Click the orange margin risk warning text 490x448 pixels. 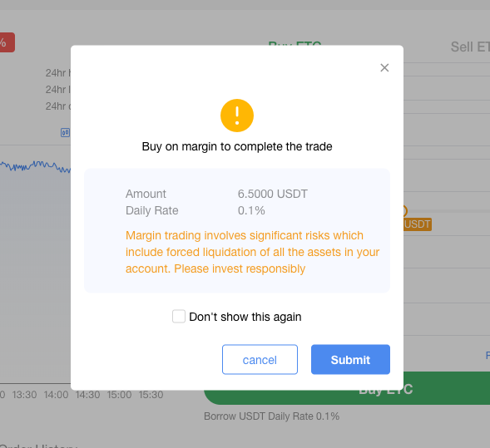click(252, 252)
